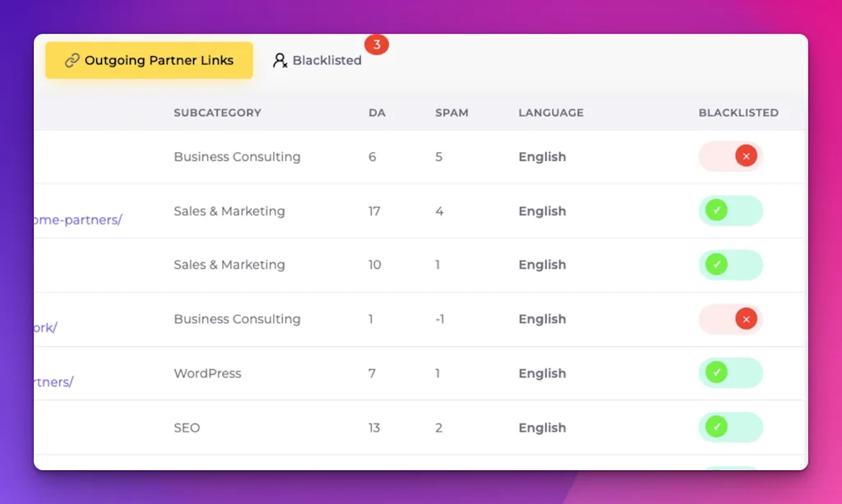This screenshot has height=504, width=842.
Task: Click the LANGUAGE column header
Action: 551,113
